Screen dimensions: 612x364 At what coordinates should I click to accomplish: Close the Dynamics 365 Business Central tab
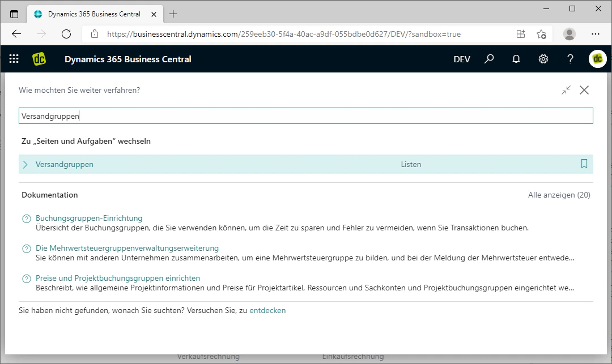[154, 14]
